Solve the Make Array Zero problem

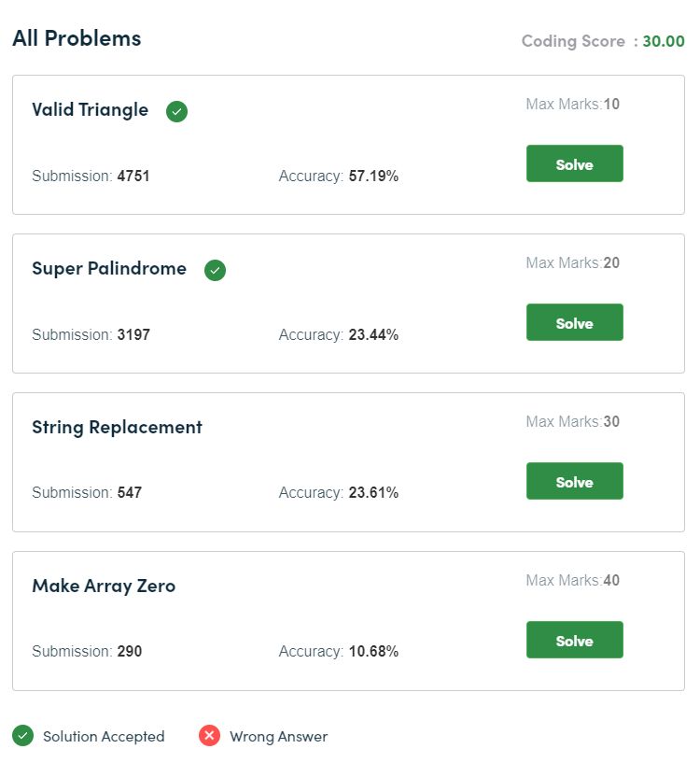[x=575, y=640]
